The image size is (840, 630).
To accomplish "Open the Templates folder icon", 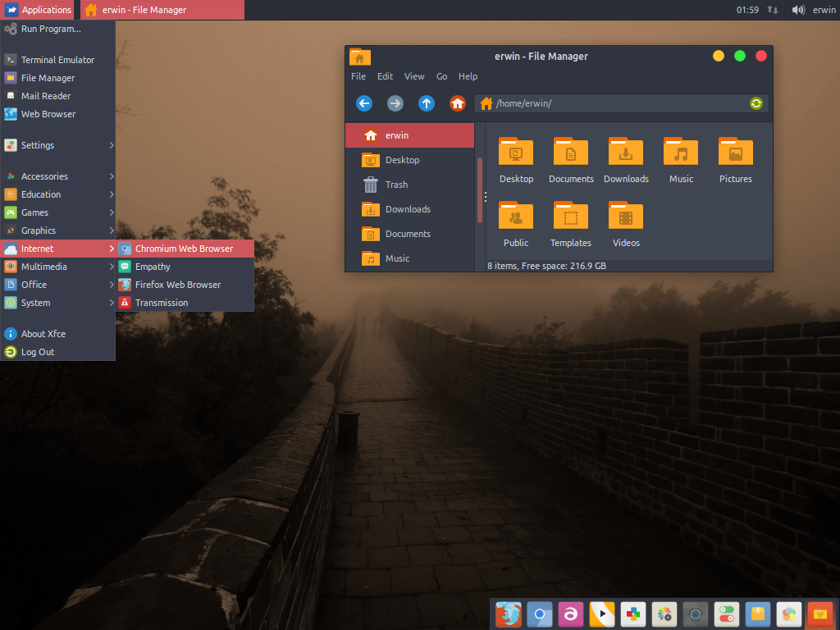I will pyautogui.click(x=571, y=216).
